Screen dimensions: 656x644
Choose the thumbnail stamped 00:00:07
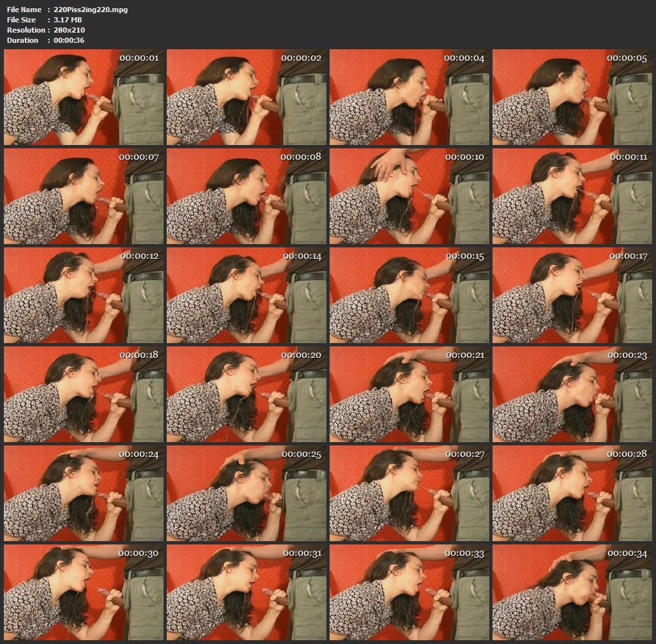[84, 196]
